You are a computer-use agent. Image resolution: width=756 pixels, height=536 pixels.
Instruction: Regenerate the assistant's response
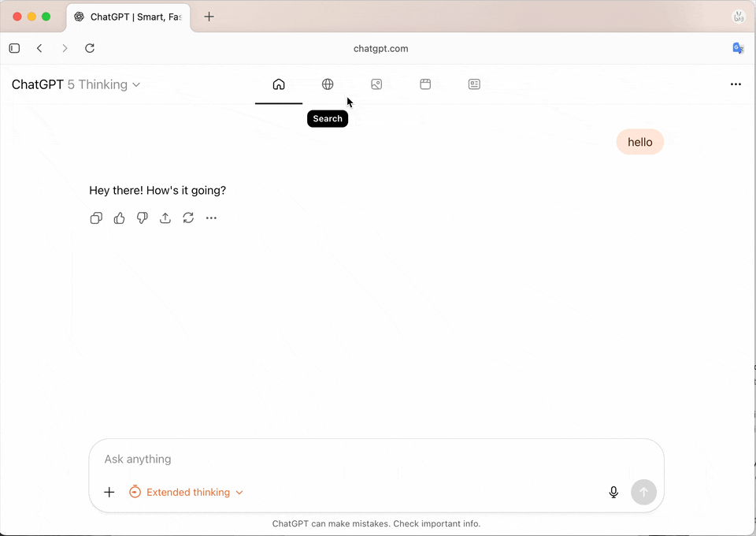pyautogui.click(x=188, y=218)
